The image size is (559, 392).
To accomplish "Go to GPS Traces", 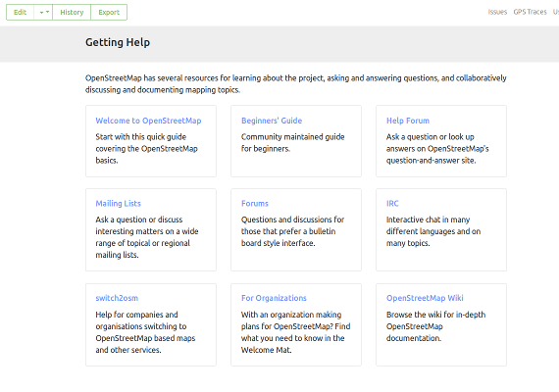I will [530, 12].
